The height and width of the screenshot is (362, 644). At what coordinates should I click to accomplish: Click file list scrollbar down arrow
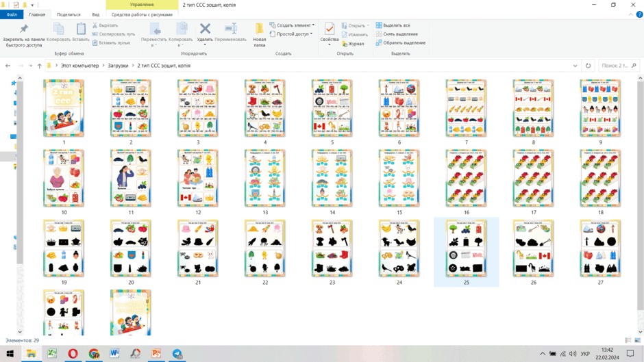pyautogui.click(x=640, y=332)
